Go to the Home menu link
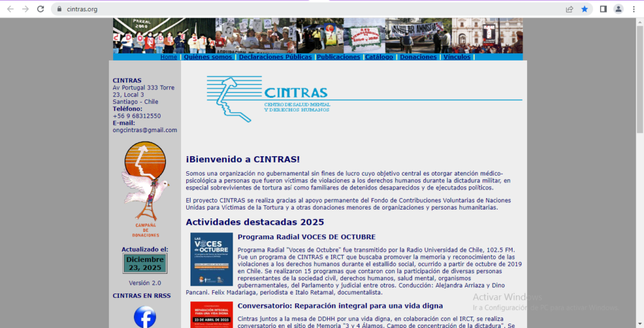Viewport: 644px width, 328px height. click(169, 57)
